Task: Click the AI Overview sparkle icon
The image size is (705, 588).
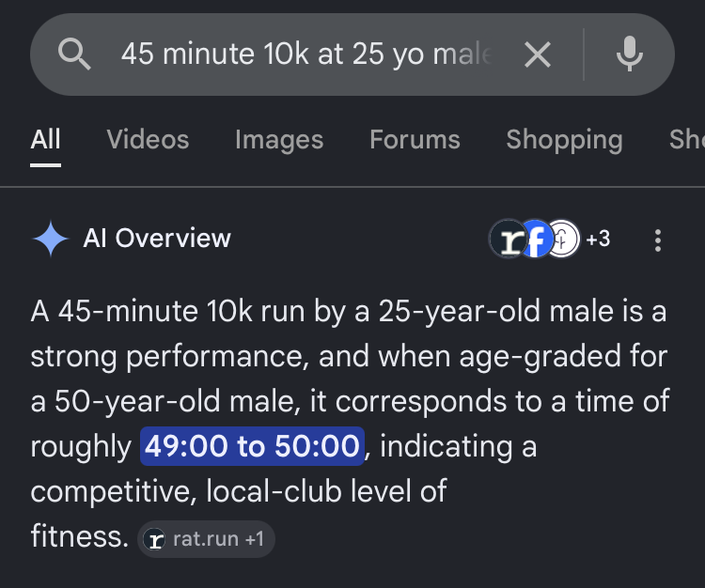Action: pos(51,239)
